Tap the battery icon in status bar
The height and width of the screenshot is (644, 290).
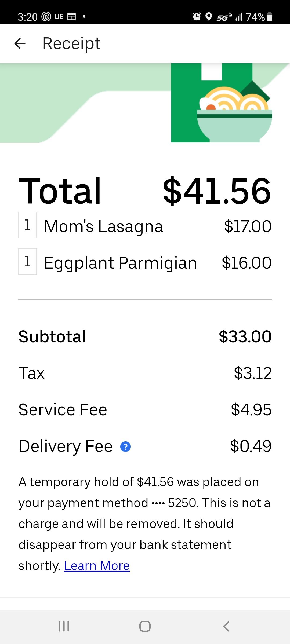click(x=270, y=17)
